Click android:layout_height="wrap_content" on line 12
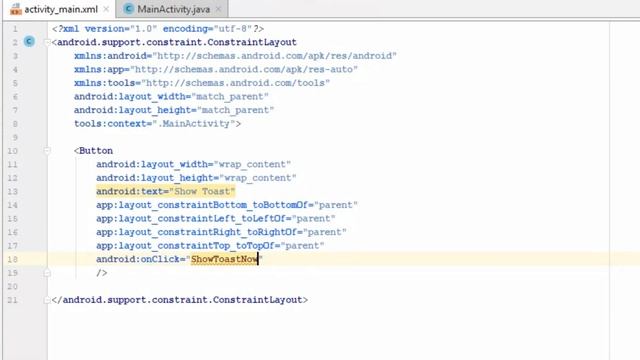This screenshot has width=640, height=360. (x=196, y=178)
